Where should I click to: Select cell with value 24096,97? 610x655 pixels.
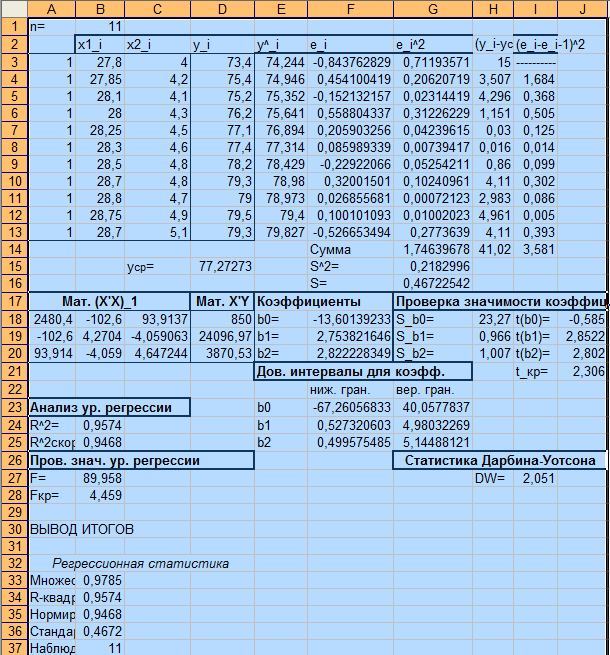(x=222, y=336)
